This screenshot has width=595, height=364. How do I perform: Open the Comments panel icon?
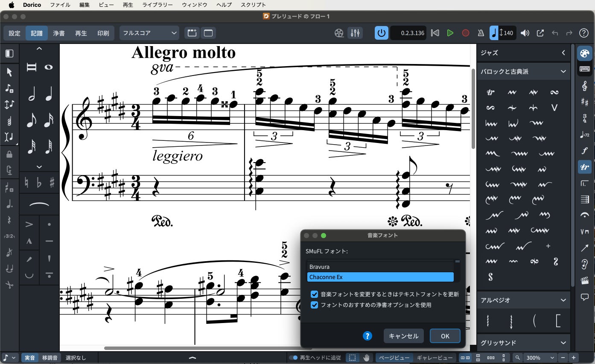584,297
